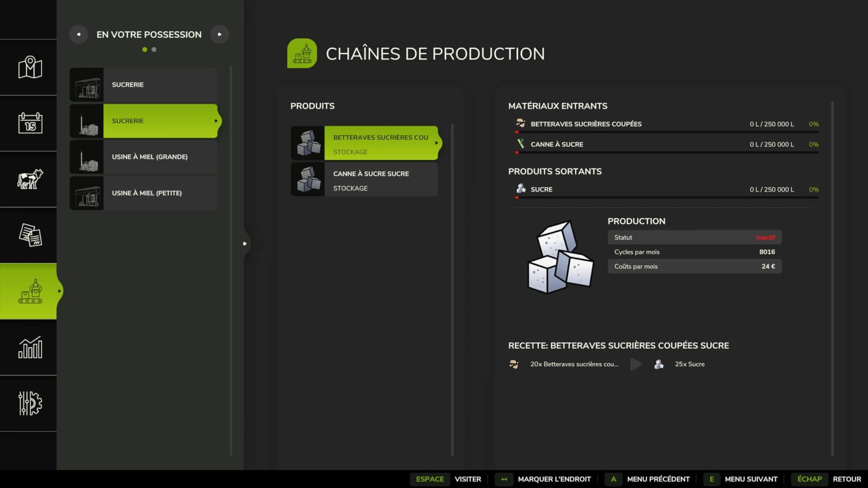Viewport: 868px width, 488px height.
Task: Open the map overview sidebar icon
Action: pyautogui.click(x=30, y=68)
